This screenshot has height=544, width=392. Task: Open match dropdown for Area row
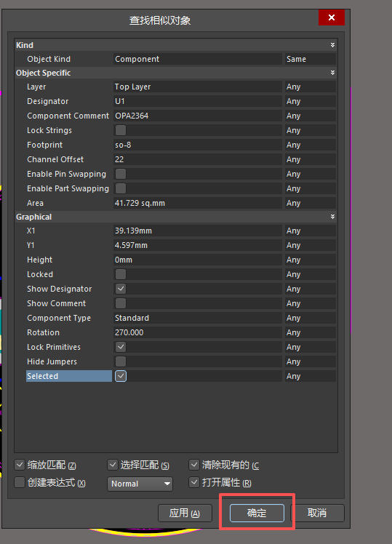pos(311,204)
